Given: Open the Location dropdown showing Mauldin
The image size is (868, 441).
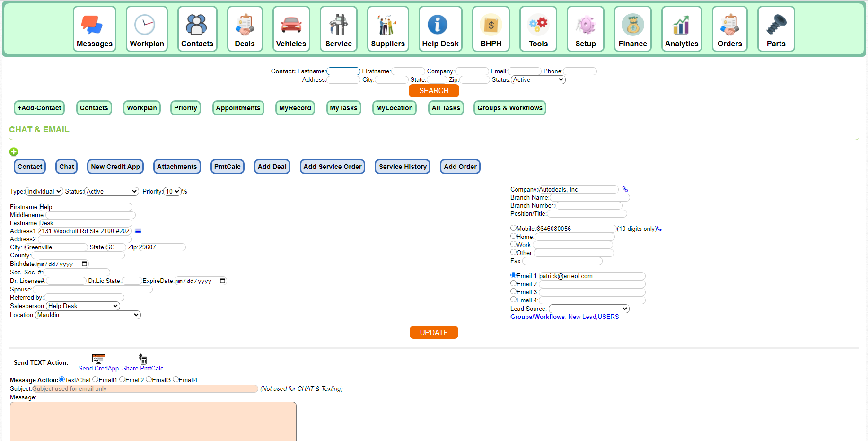Looking at the screenshot, I should point(88,315).
